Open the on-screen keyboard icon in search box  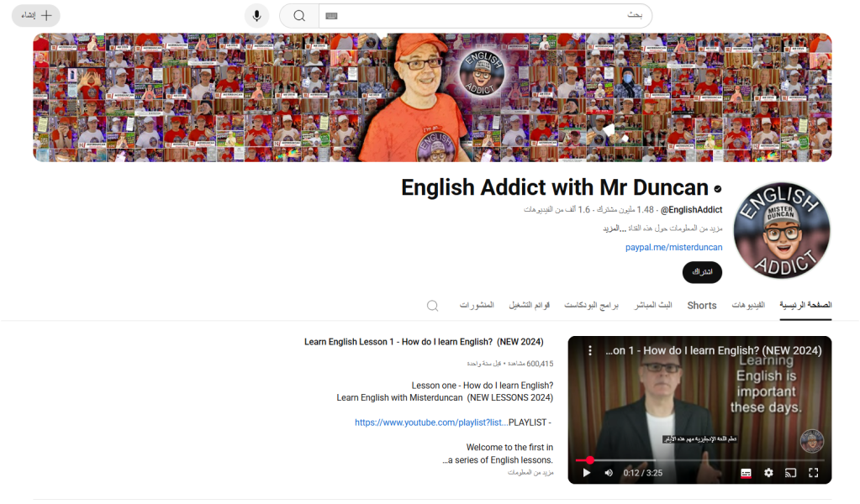tap(331, 16)
